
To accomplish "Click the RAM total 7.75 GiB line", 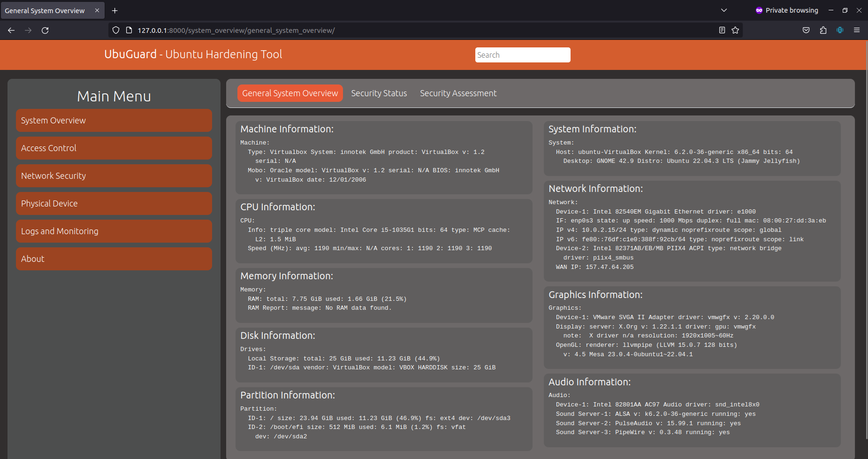I will [327, 299].
